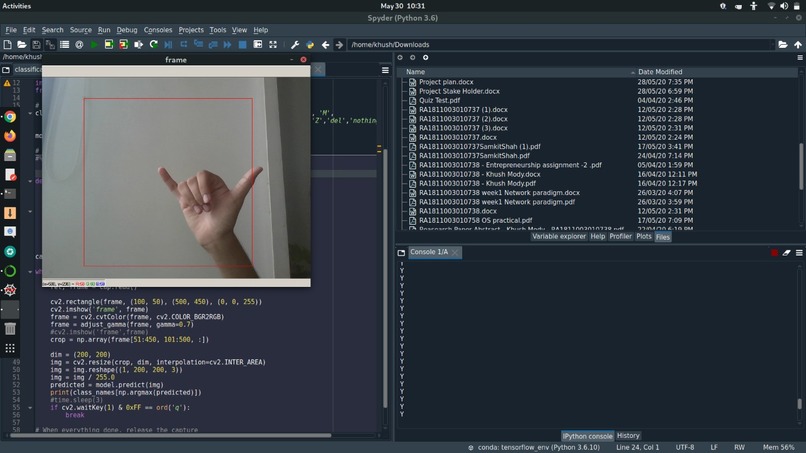Step into function debug icon

198,45
